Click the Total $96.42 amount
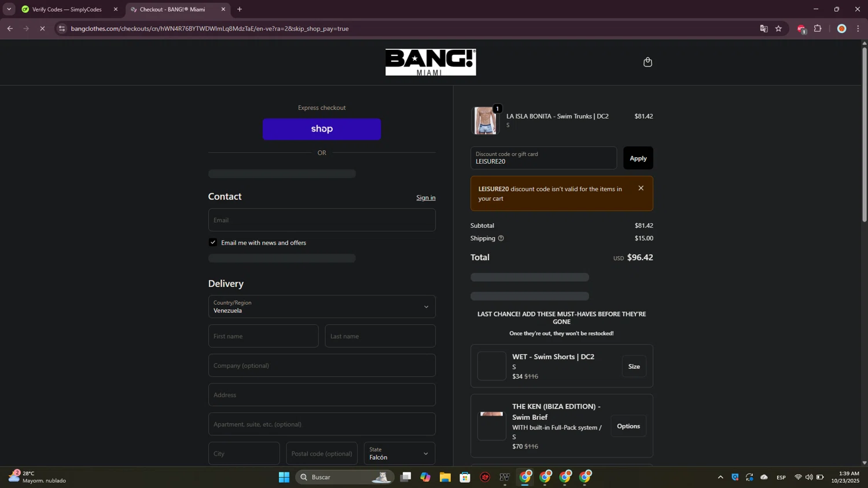Screen dimensions: 868x488 tap(640, 257)
